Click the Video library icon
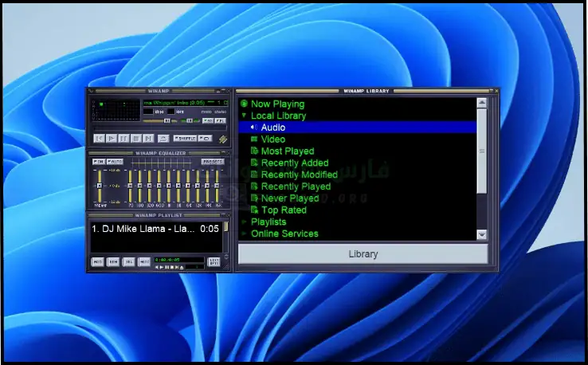 click(x=254, y=139)
